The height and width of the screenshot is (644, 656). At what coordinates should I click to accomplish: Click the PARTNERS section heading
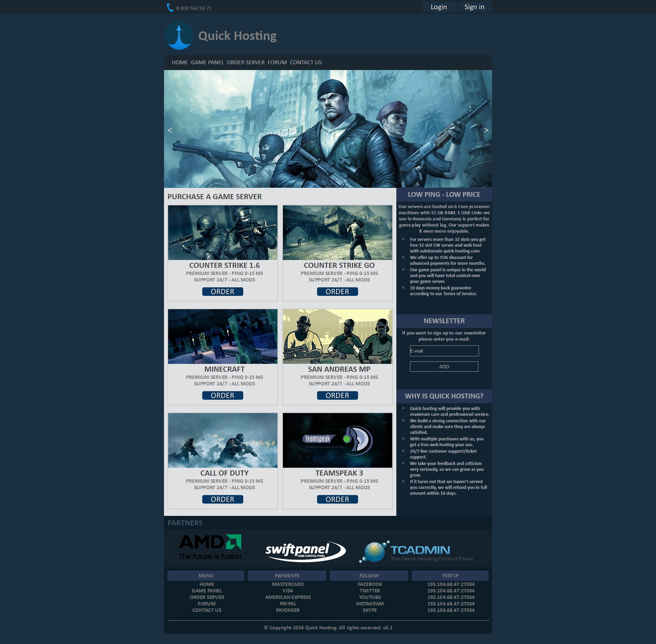point(185,523)
